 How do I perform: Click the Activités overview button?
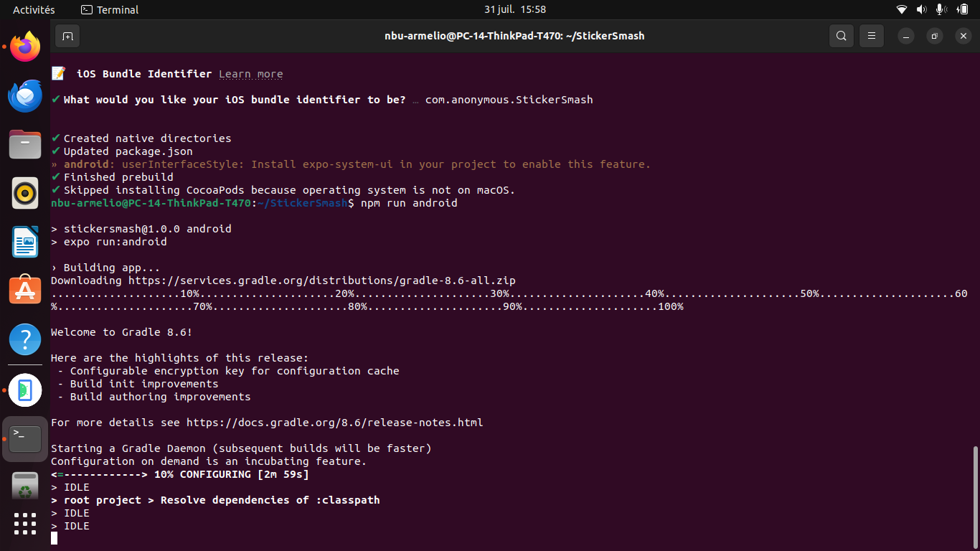coord(34,9)
